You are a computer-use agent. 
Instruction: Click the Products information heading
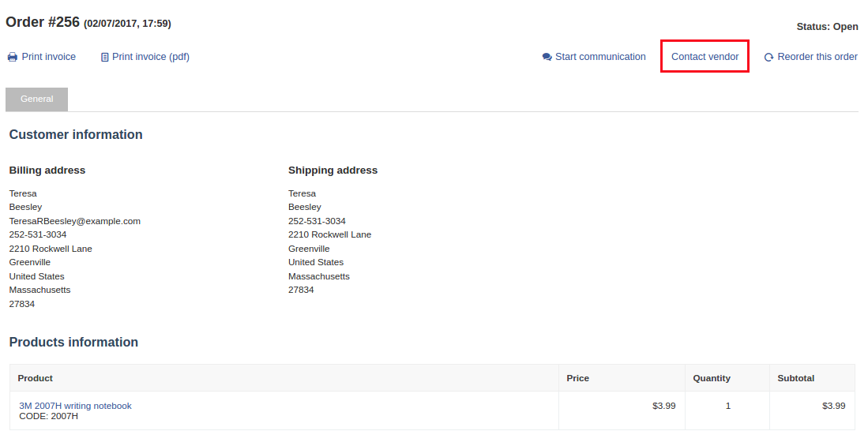73,342
